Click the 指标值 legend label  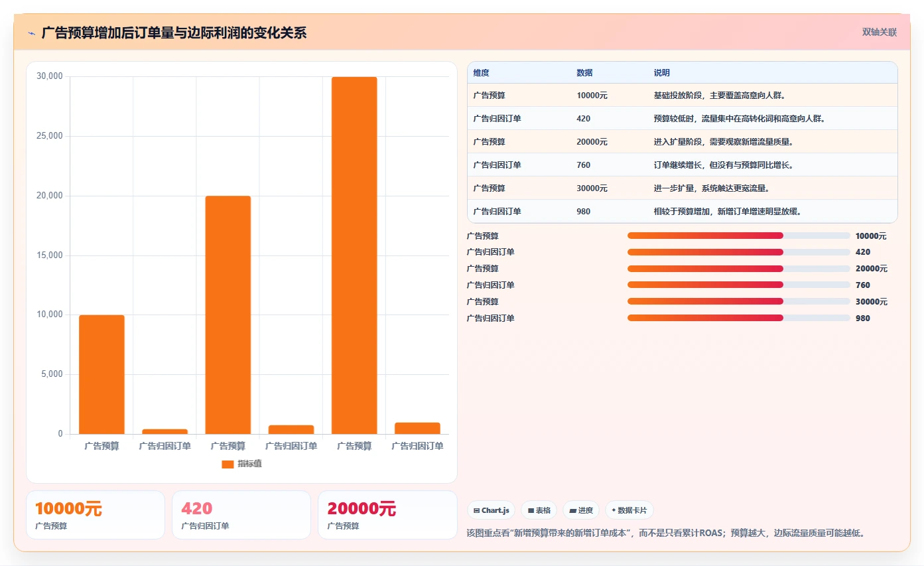[249, 464]
